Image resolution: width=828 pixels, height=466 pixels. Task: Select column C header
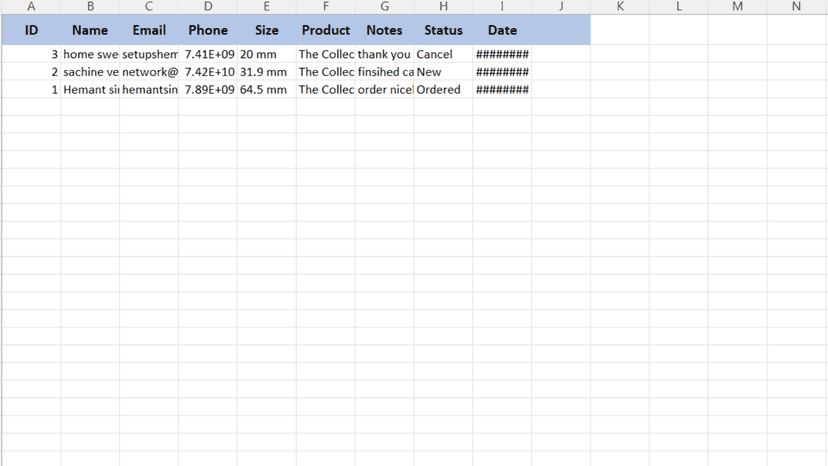[x=149, y=6]
